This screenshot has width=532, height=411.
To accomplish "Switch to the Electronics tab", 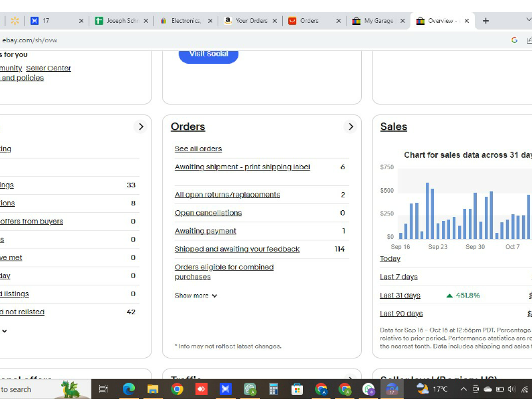I will (185, 21).
